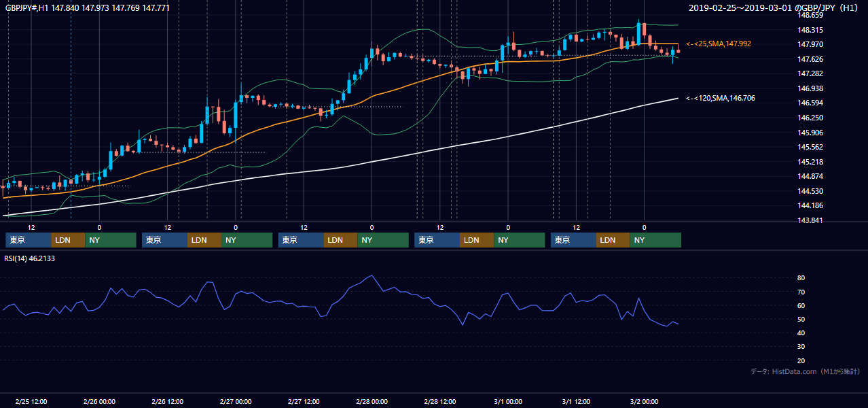Click the 2/26 12:00 time axis label
The width and height of the screenshot is (868, 408).
click(x=167, y=401)
